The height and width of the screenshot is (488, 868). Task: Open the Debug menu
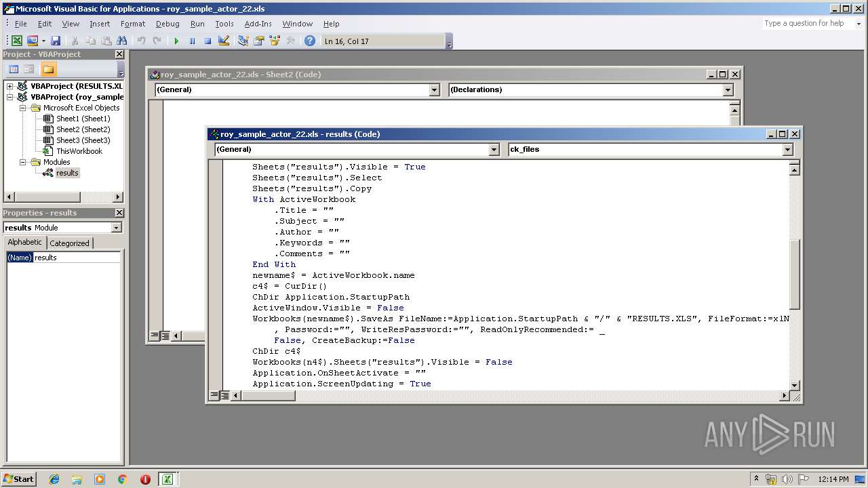pos(167,24)
